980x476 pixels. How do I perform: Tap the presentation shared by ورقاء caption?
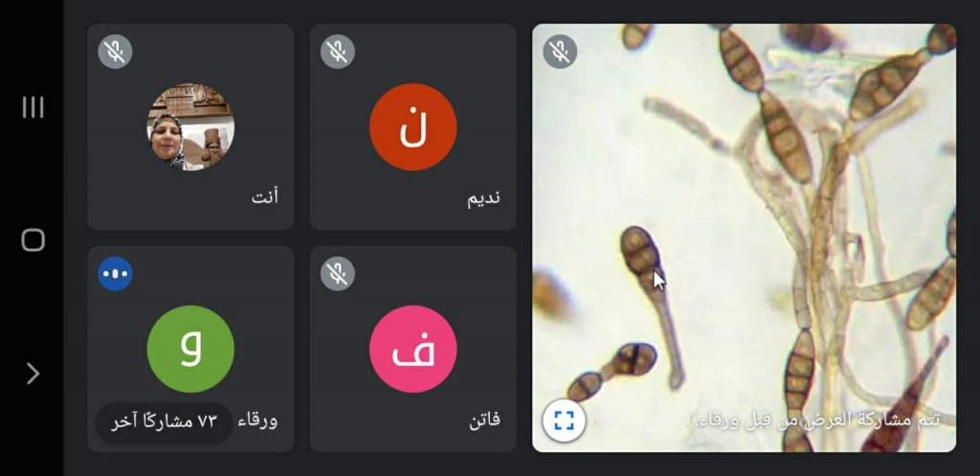(816, 420)
